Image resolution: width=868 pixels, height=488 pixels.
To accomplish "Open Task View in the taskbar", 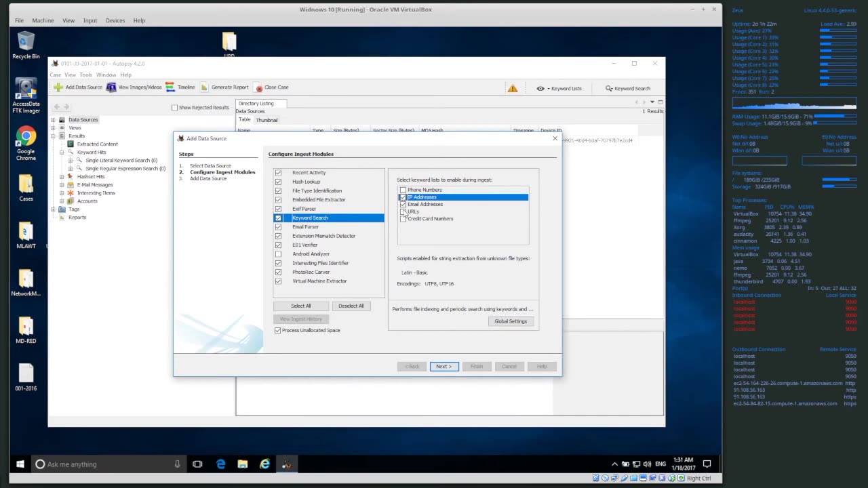I will [x=197, y=464].
